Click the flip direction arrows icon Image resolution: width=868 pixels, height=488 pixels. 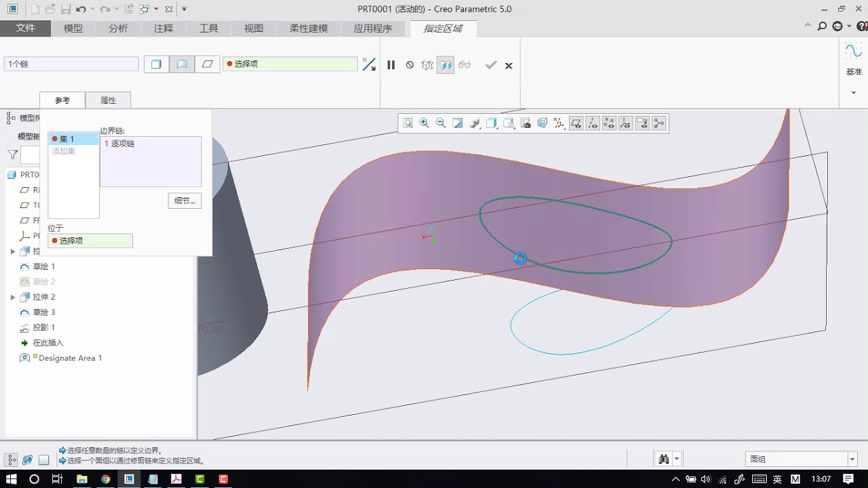point(369,64)
